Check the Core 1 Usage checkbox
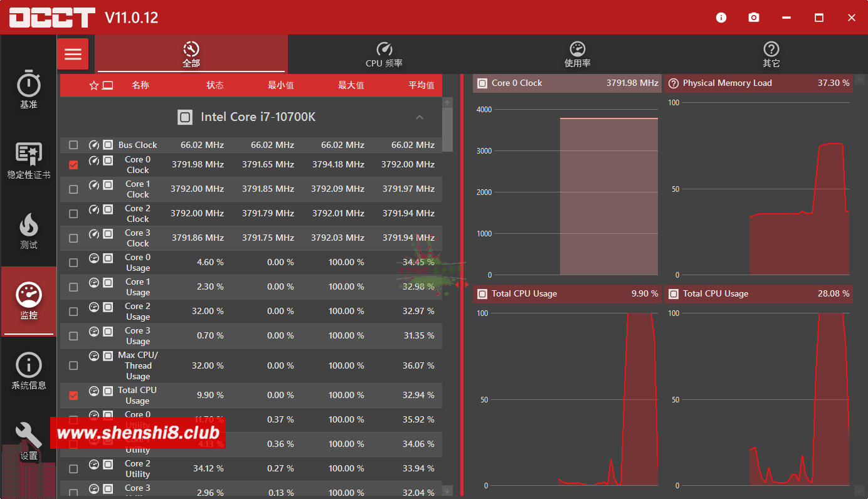868x499 pixels. (73, 287)
